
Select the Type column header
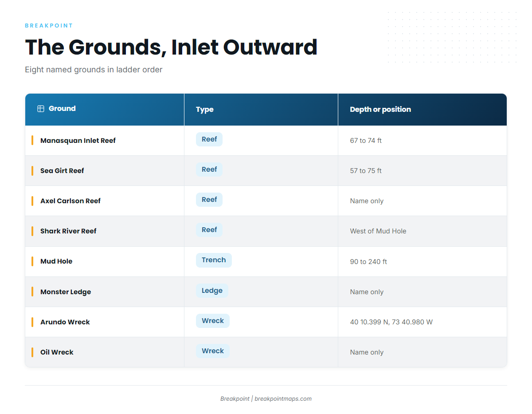pos(205,110)
